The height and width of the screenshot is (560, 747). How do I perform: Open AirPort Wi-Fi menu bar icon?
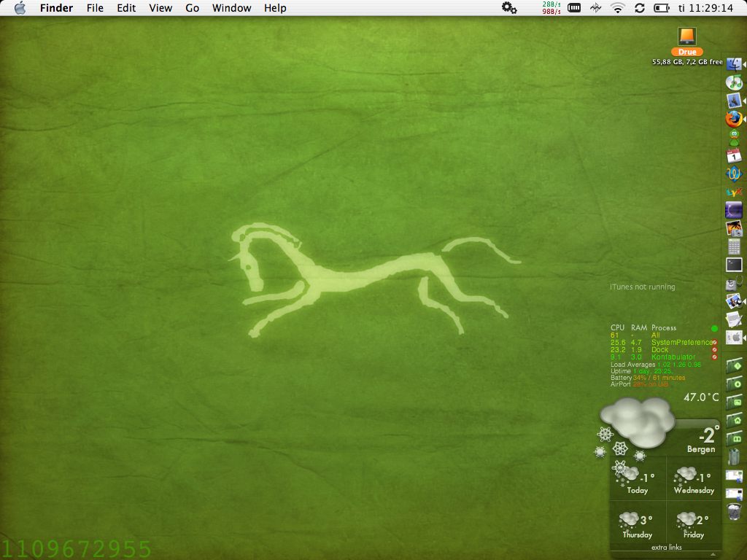[618, 7]
